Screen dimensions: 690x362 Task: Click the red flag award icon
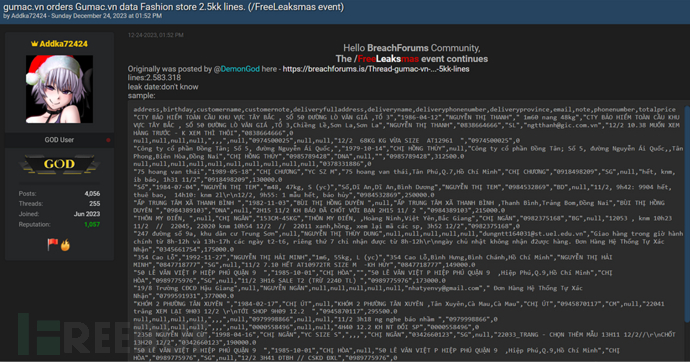click(52, 244)
